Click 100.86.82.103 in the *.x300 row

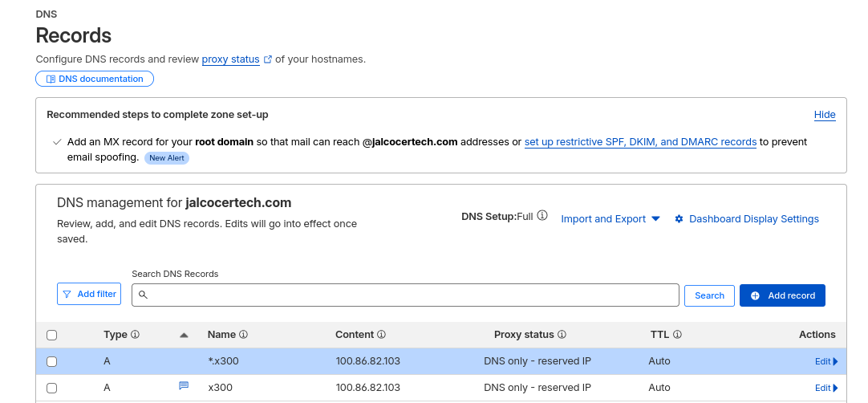(x=367, y=361)
